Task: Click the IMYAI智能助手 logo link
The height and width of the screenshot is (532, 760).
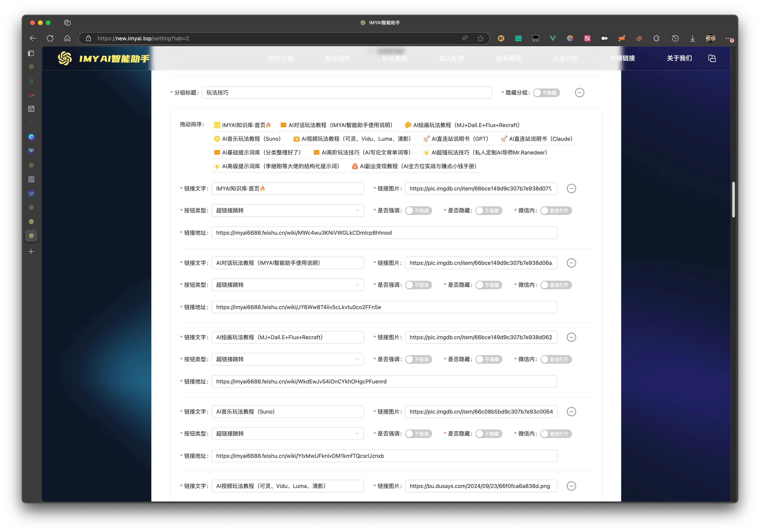Action: point(104,59)
